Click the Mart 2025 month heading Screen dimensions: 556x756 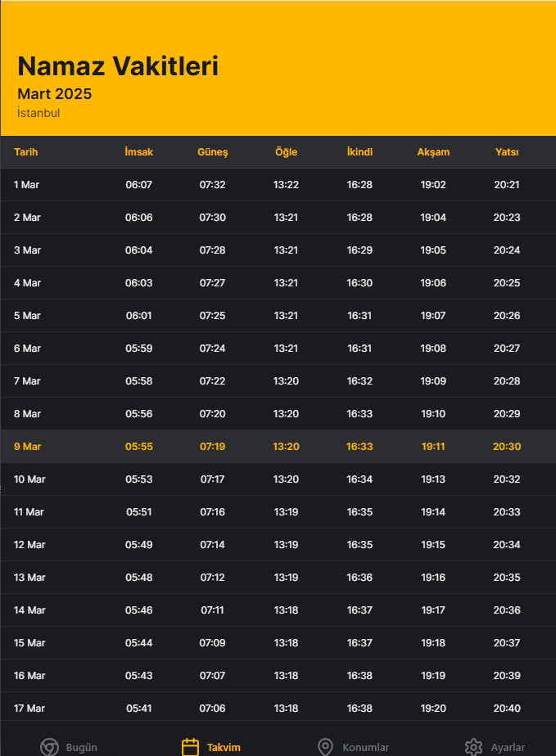[55, 93]
